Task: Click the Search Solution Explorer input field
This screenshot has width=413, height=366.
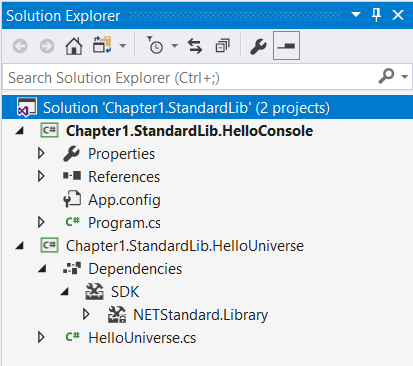Action: coord(190,77)
